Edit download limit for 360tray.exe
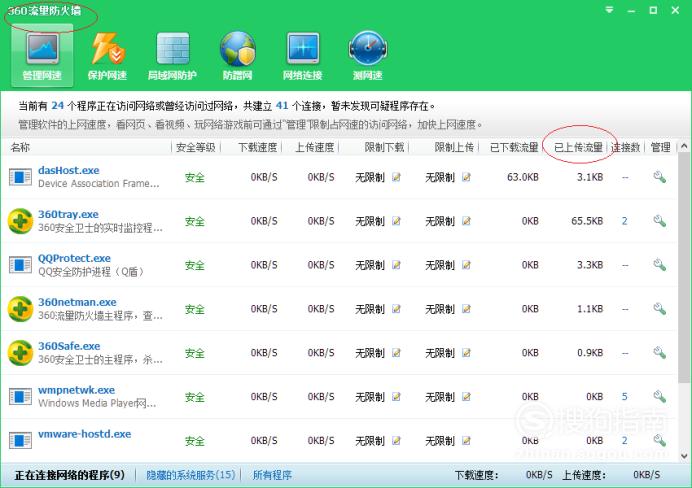Screen dimensions: 692x488 (396, 221)
